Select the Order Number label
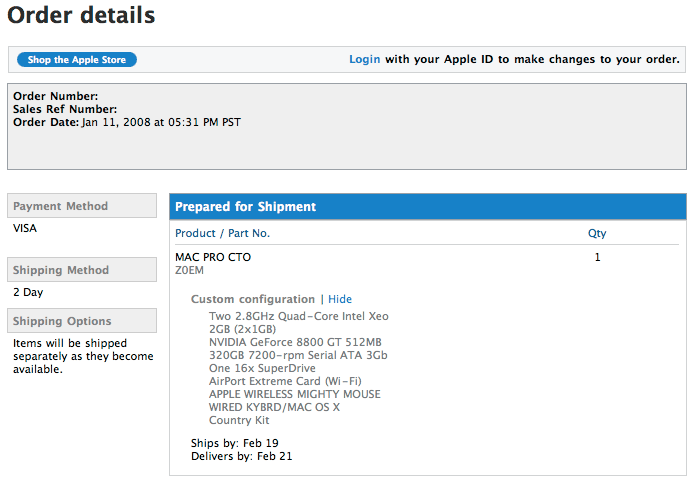Viewport: 695px width, 483px height. click(x=55, y=96)
